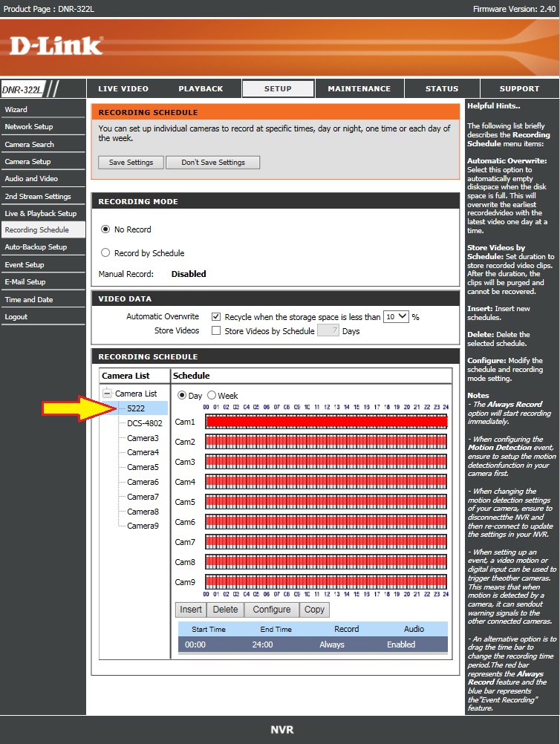Switch schedule view to Week
The width and height of the screenshot is (560, 744).
212,396
